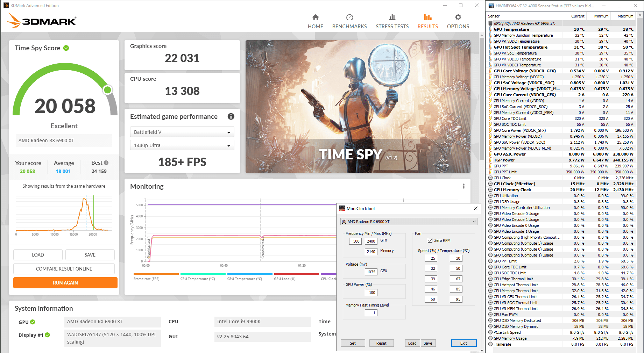
Task: Click the Memory frequency field
Action: 371,252
